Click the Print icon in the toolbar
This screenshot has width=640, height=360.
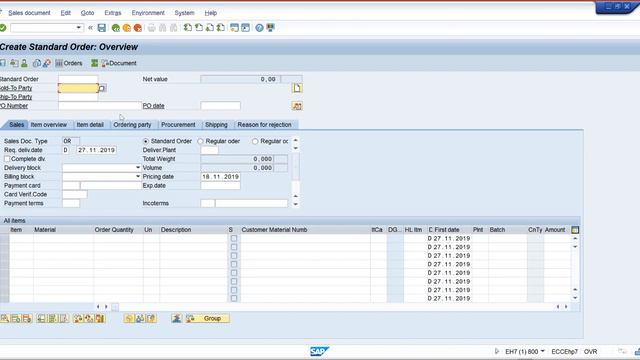tap(151, 28)
